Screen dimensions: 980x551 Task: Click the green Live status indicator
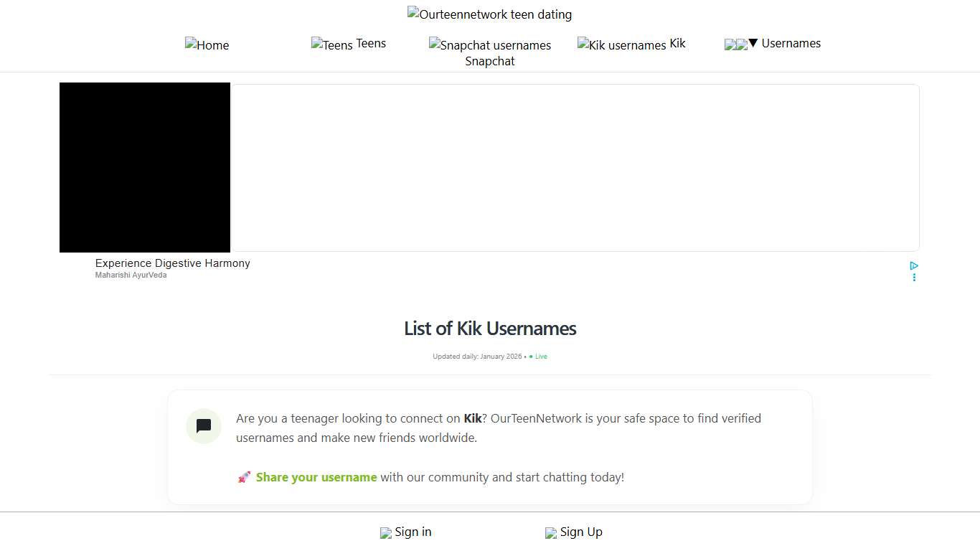pos(537,356)
